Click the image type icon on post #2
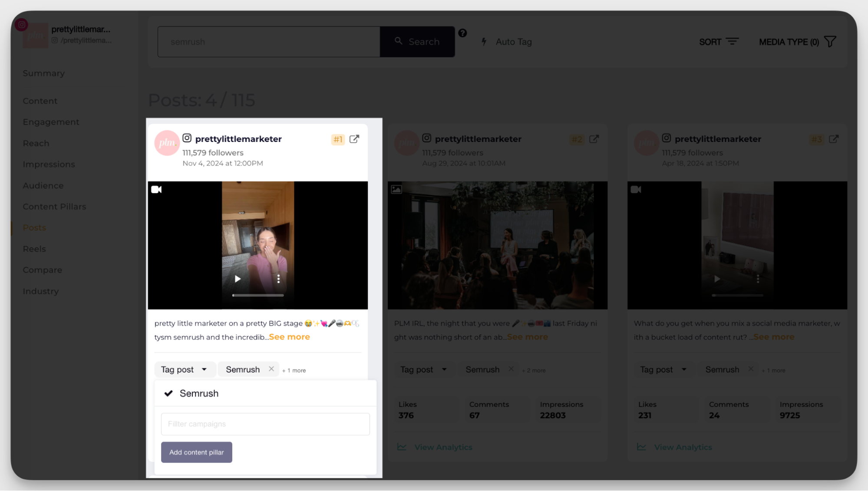868x491 pixels. click(x=396, y=189)
